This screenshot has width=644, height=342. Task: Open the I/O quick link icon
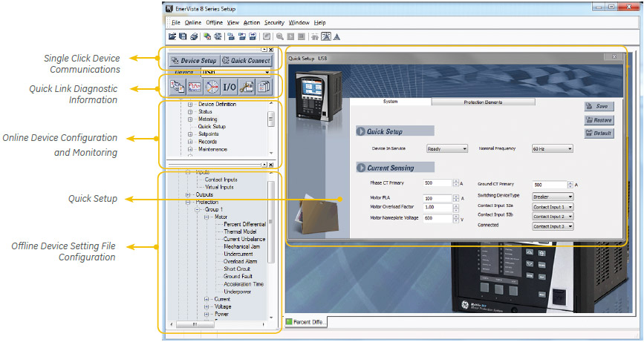pyautogui.click(x=230, y=87)
